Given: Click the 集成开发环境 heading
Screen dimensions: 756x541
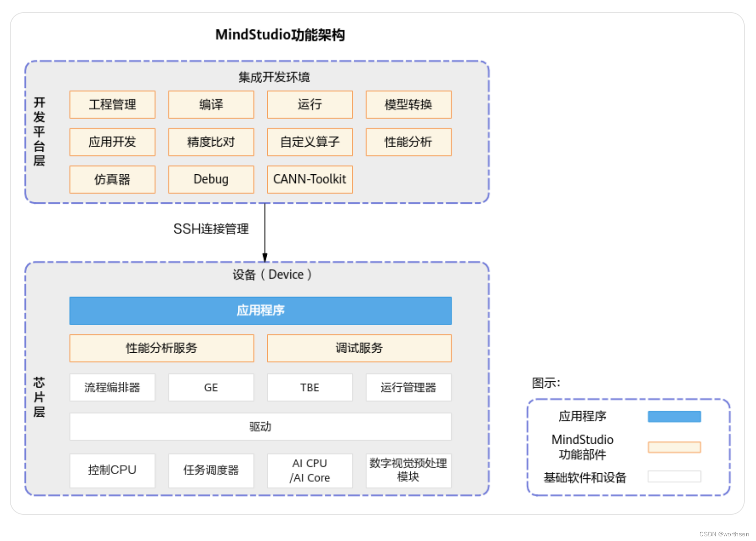Looking at the screenshot, I should [274, 77].
